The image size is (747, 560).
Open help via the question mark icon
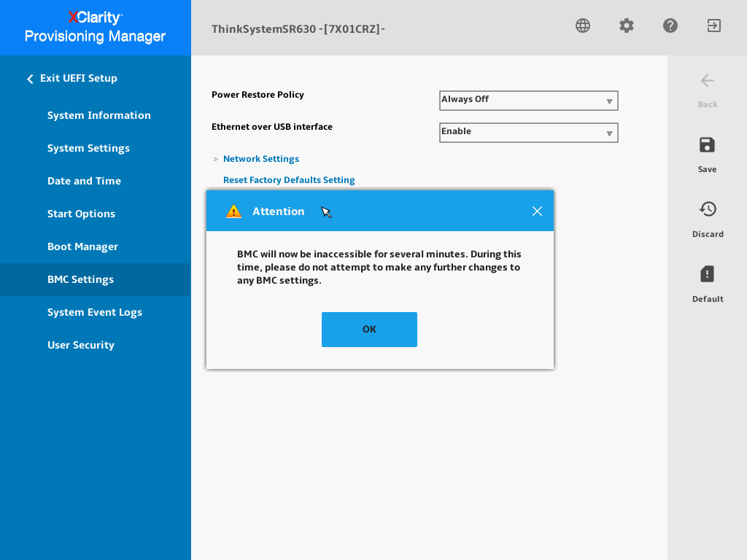670,26
